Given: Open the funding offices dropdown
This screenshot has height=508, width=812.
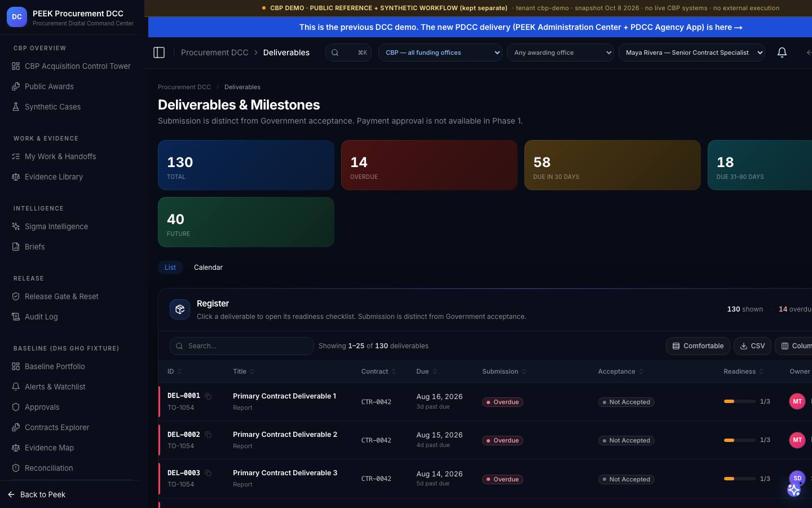Looking at the screenshot, I should click(x=440, y=52).
